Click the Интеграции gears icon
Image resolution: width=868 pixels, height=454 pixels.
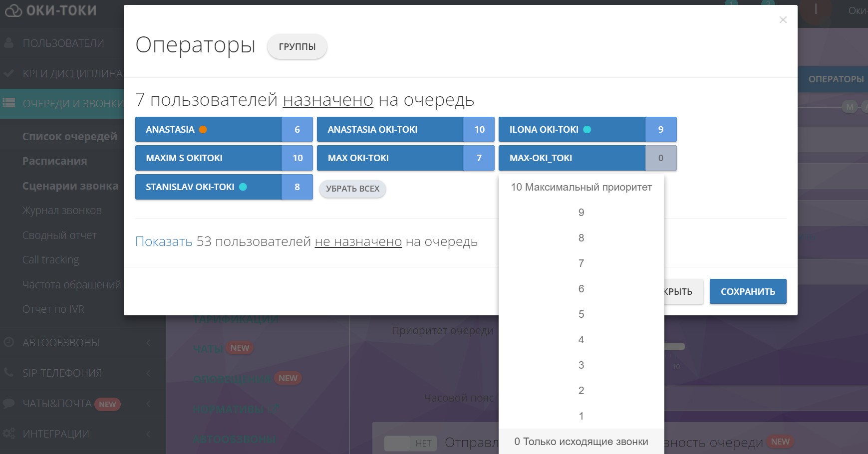point(8,434)
